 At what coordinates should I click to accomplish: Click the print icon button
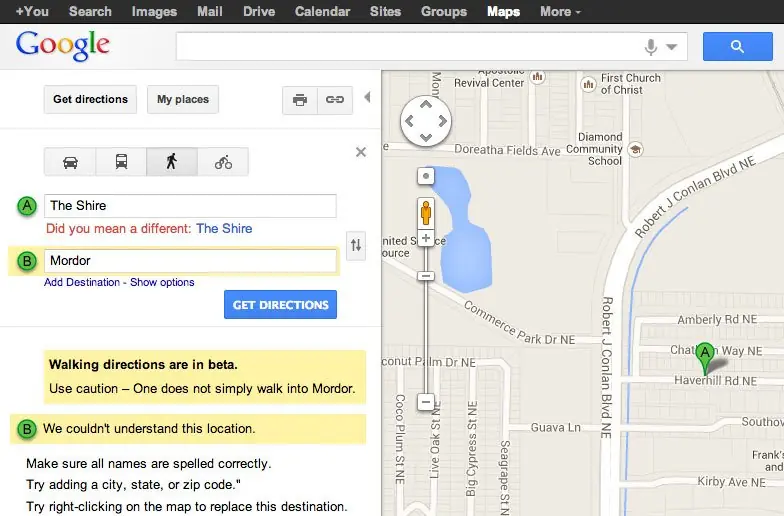click(x=300, y=100)
